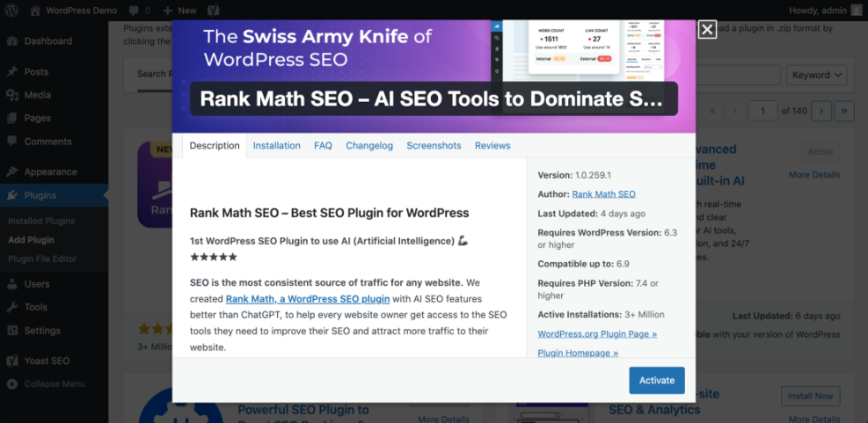Close the plugin details modal
The width and height of the screenshot is (868, 423).
(707, 29)
